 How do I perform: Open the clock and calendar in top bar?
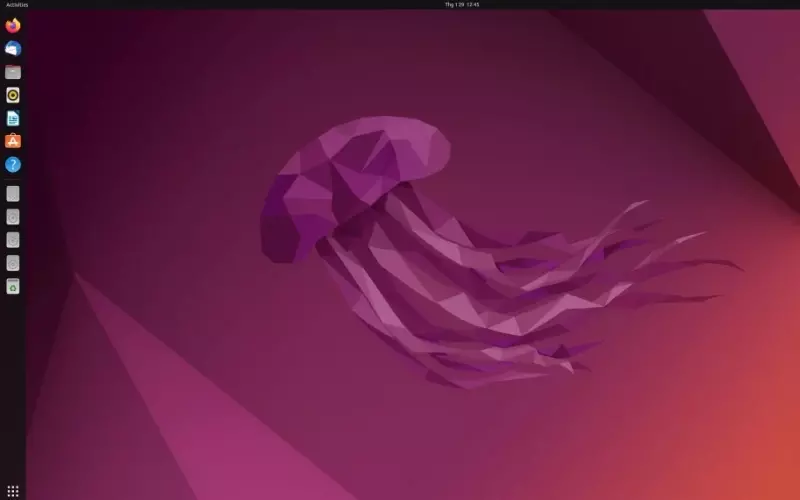(x=462, y=5)
